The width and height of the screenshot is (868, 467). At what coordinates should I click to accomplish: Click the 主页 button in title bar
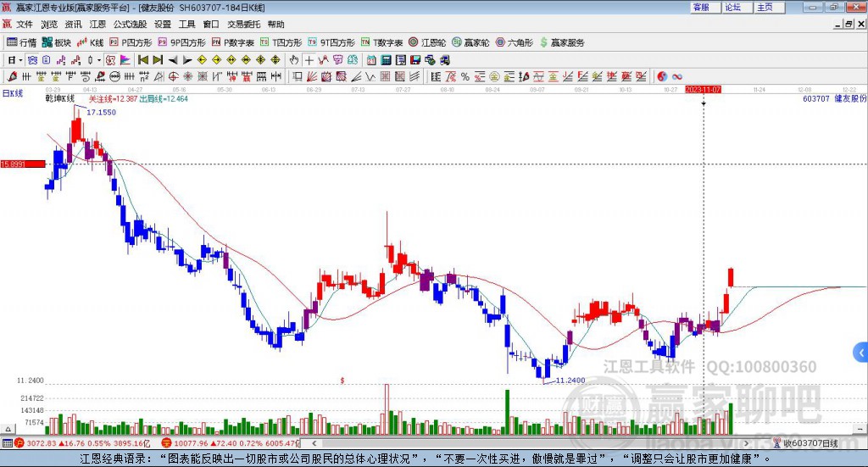pos(769,7)
